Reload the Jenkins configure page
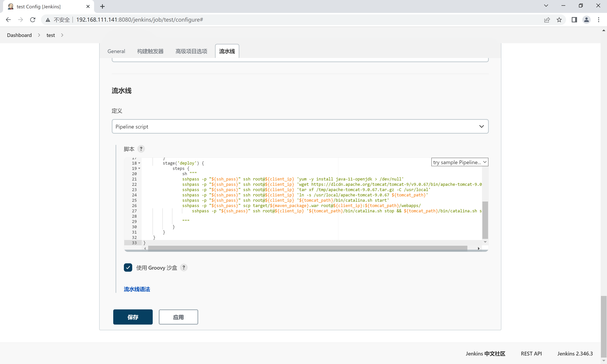The height and width of the screenshot is (364, 607). tap(33, 20)
